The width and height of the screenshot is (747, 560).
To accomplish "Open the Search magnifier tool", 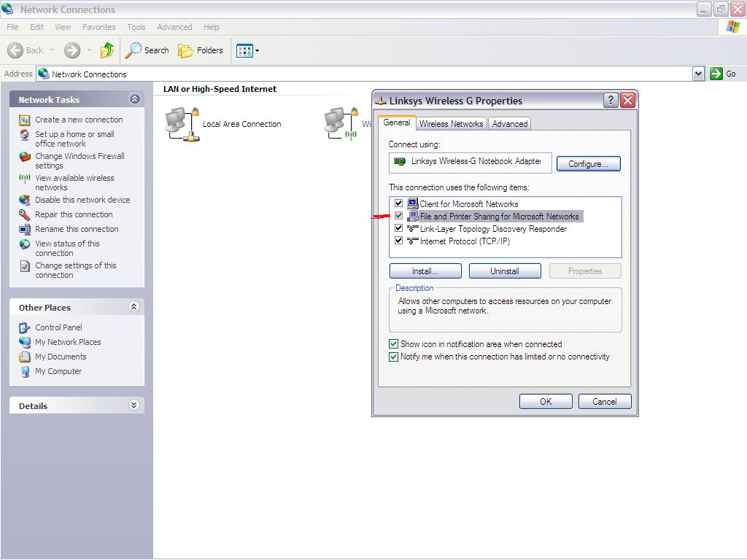I will pyautogui.click(x=133, y=50).
